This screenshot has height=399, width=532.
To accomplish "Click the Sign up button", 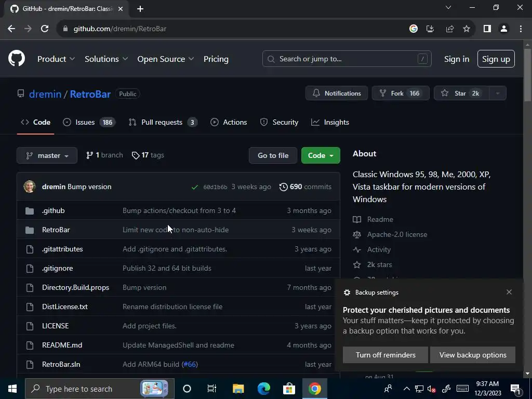I will click(x=496, y=59).
